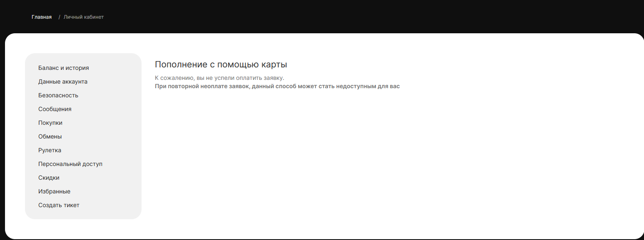Viewport: 644px width, 240px height.
Task: Select Обмены in the sidebar
Action: (x=50, y=136)
